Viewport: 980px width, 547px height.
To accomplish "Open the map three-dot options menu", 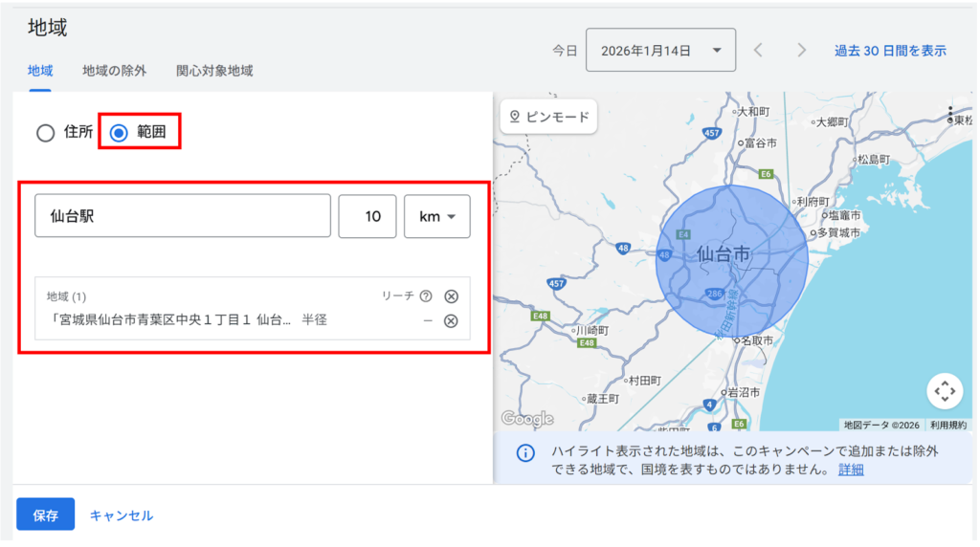I will tap(949, 114).
